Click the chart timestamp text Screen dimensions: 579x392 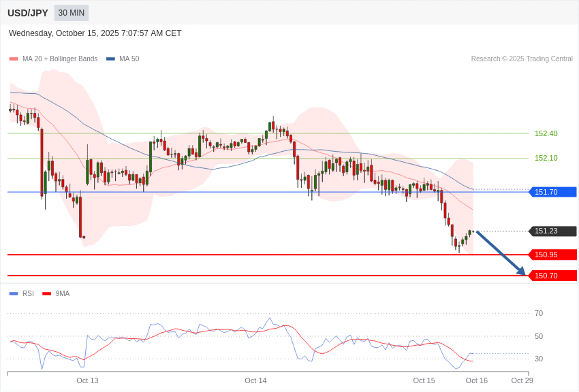click(95, 33)
